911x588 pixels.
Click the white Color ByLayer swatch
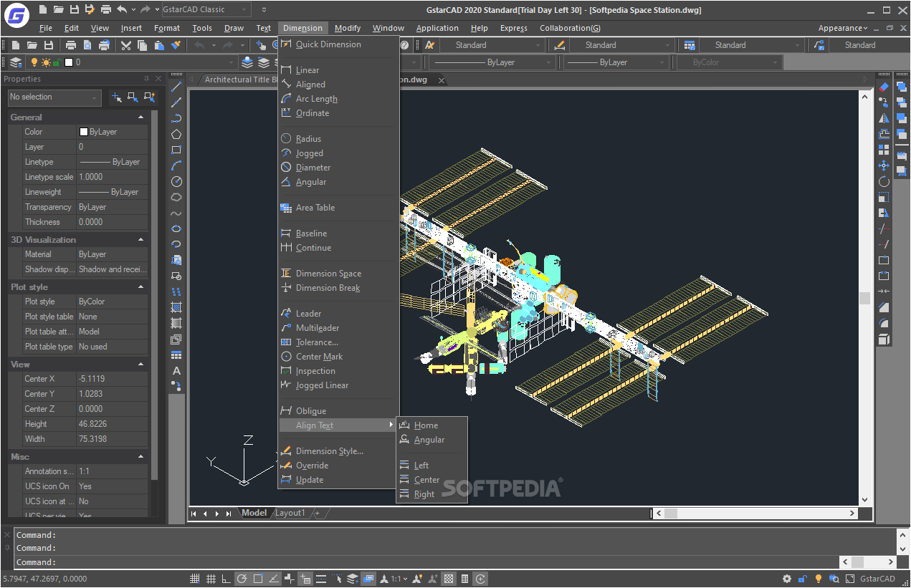[x=84, y=132]
